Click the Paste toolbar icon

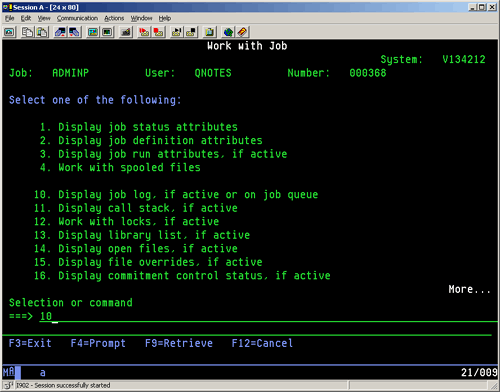pos(42,32)
